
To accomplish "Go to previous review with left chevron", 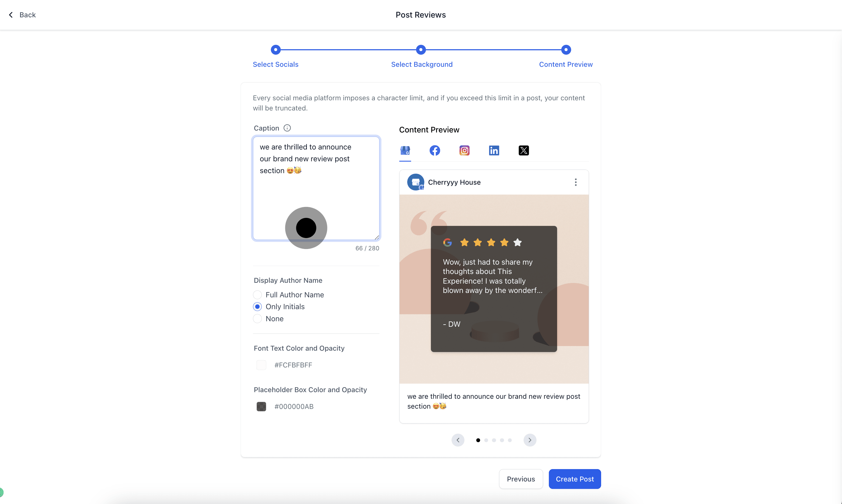I will point(458,440).
